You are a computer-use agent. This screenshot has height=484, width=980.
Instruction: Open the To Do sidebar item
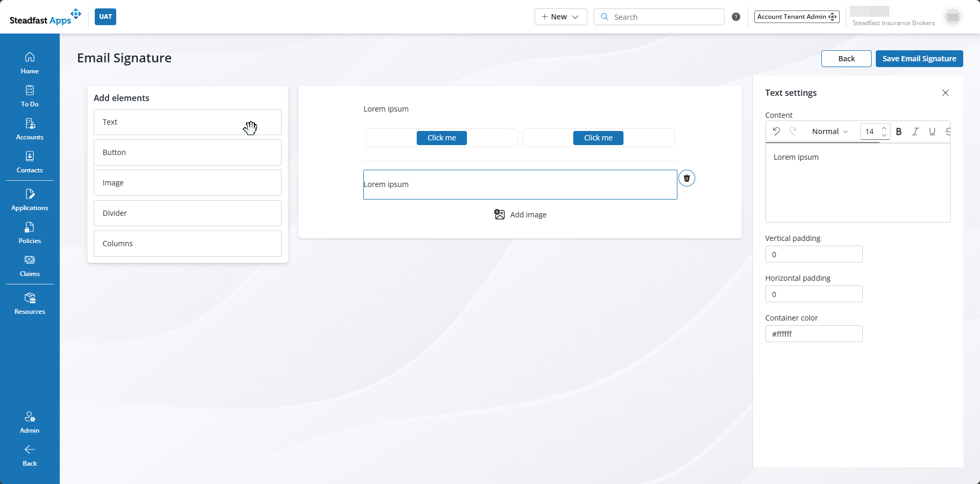point(30,96)
